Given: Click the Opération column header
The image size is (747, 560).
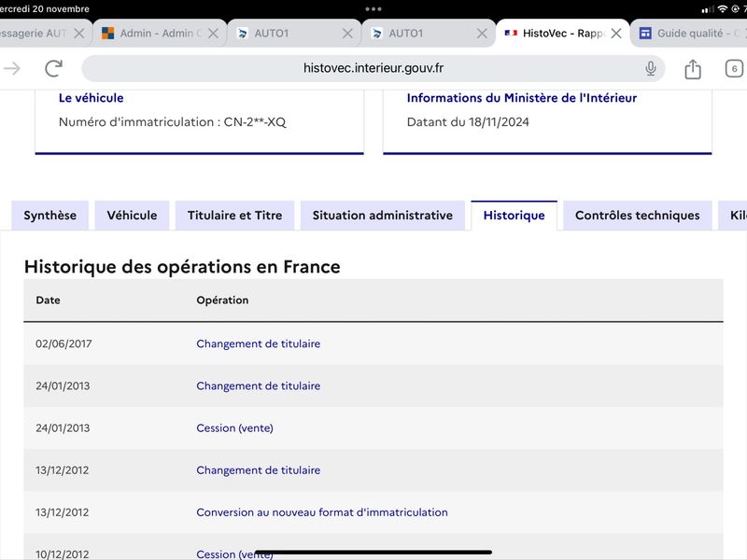Looking at the screenshot, I should 222,300.
